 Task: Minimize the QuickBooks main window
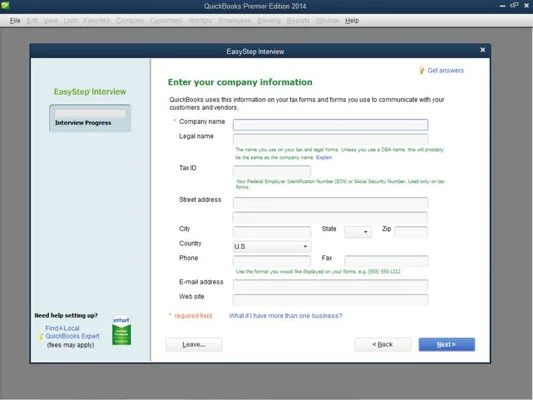(502, 6)
